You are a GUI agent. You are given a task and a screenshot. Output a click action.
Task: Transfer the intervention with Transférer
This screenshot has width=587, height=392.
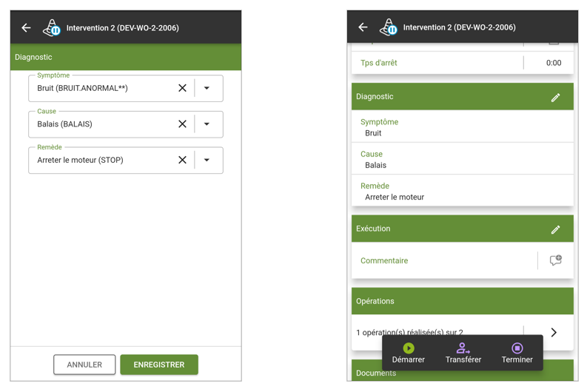pyautogui.click(x=463, y=353)
